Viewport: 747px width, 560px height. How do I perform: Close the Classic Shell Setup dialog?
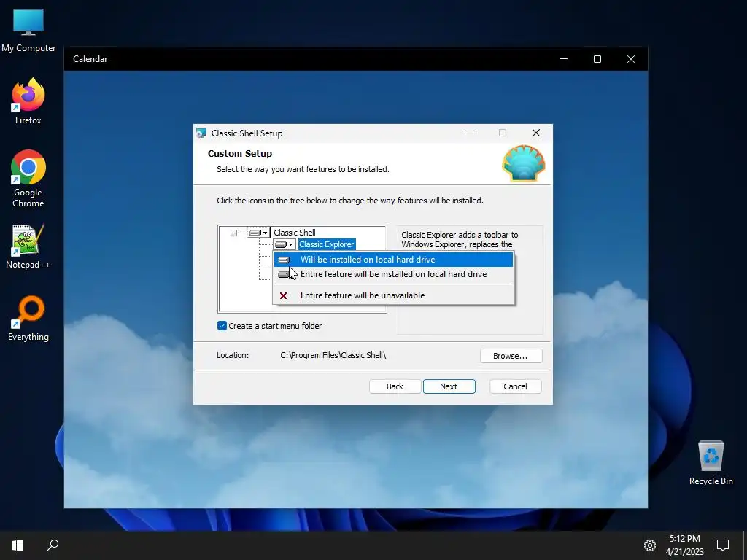pyautogui.click(x=536, y=133)
